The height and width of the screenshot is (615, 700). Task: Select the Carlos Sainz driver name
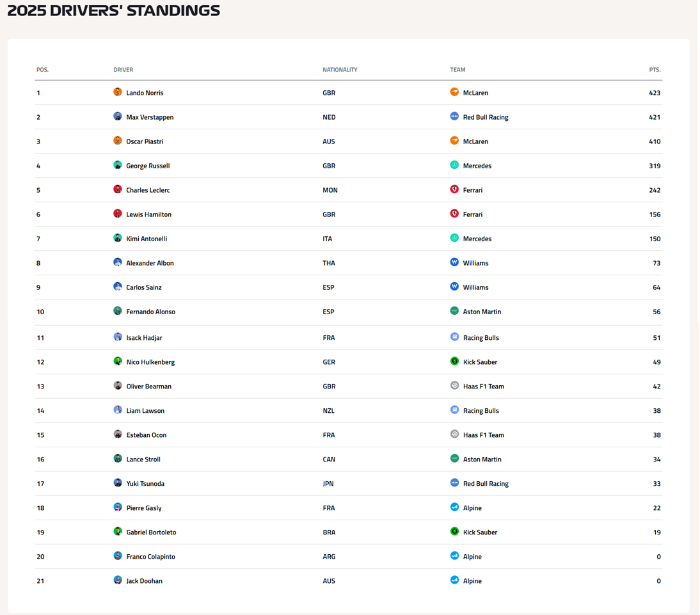(x=144, y=287)
